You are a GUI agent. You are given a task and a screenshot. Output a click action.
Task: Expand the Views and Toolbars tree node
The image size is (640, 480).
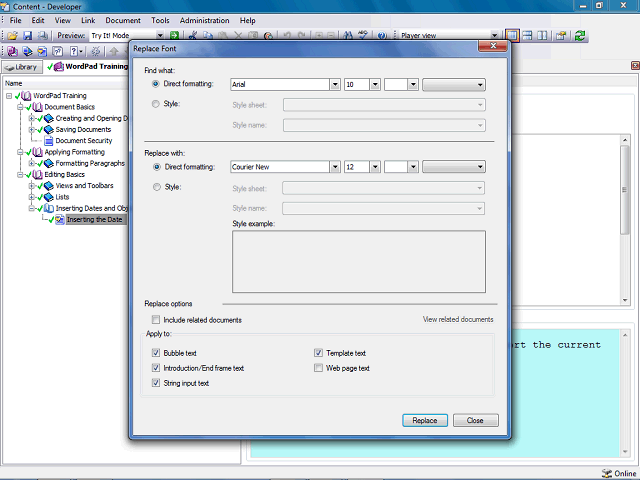(31, 186)
